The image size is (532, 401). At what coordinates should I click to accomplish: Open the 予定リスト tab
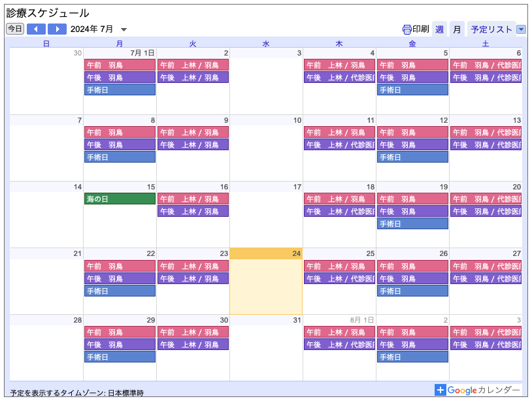[491, 29]
